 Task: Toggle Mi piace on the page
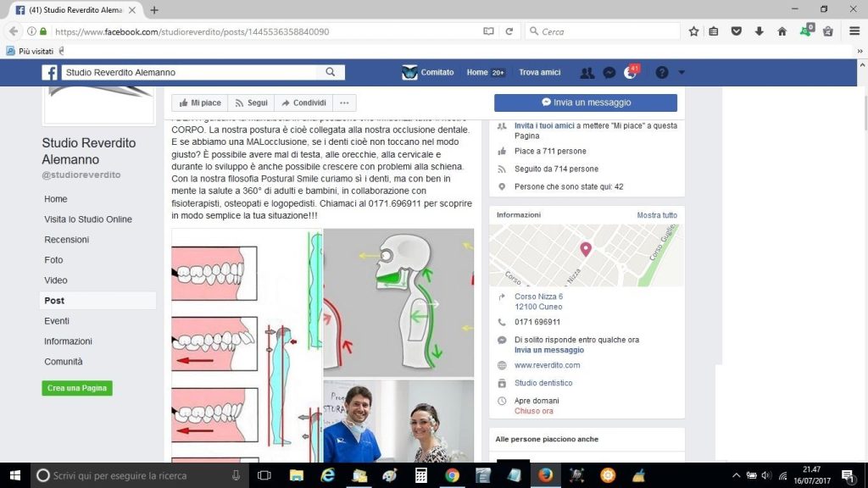[200, 103]
